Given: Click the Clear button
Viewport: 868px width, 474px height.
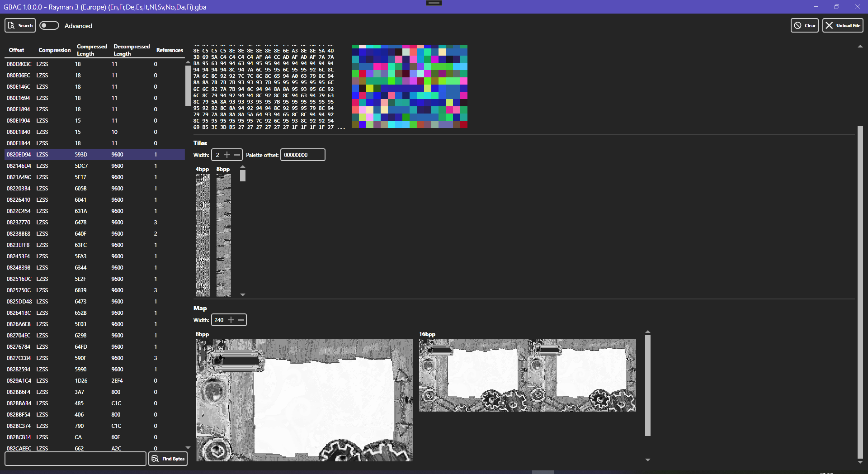Looking at the screenshot, I should 805,25.
